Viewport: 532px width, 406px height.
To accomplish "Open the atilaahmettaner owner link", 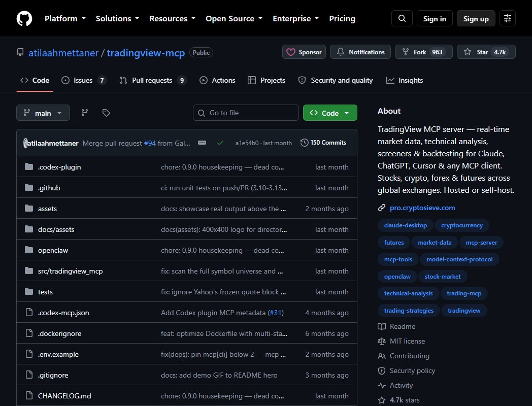I will (63, 53).
